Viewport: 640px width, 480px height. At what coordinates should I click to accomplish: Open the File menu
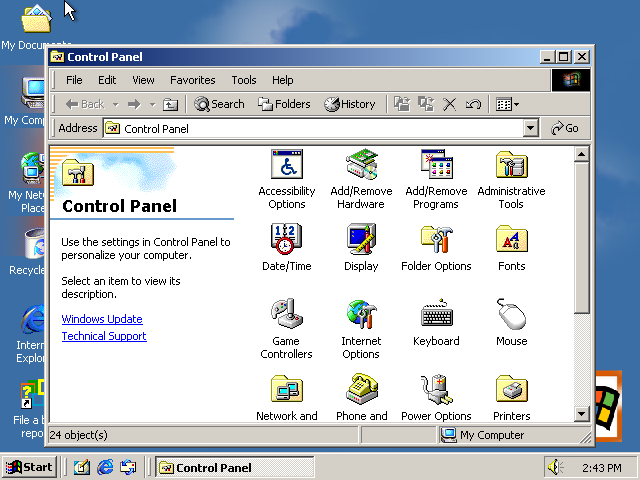[74, 80]
